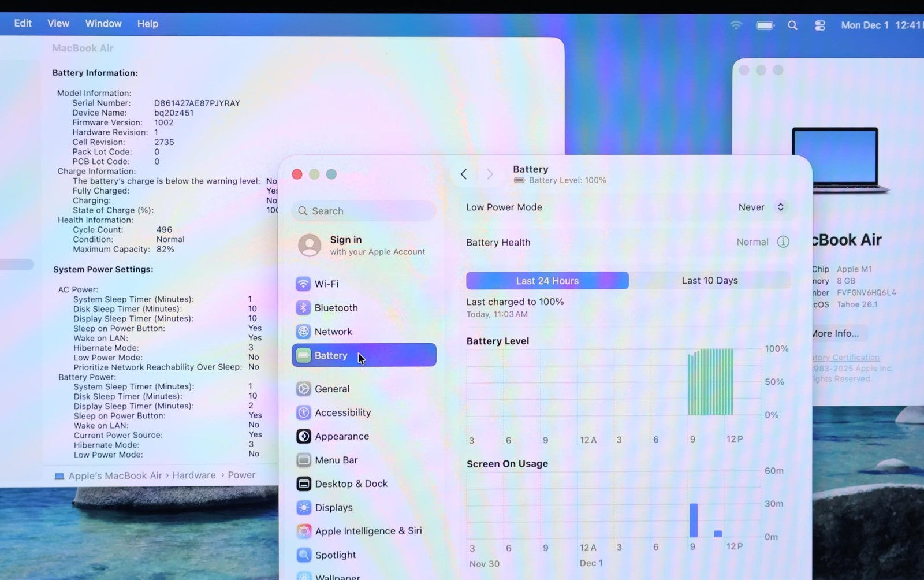This screenshot has height=580, width=924.
Task: Open Control Center in menu bar
Action: (819, 25)
